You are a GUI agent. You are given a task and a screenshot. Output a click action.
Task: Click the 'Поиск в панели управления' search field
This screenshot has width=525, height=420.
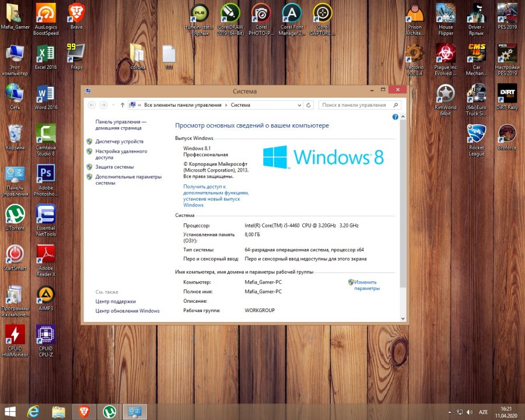[x=356, y=105]
